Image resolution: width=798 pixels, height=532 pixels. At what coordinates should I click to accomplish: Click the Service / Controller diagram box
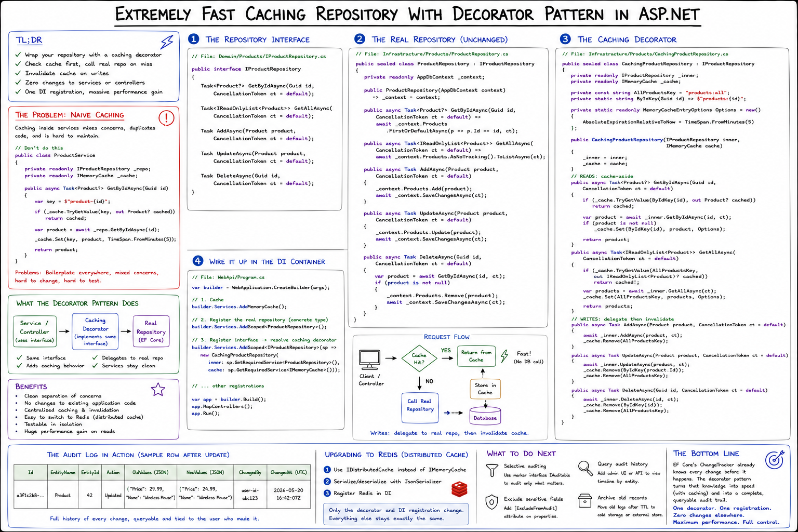35,331
